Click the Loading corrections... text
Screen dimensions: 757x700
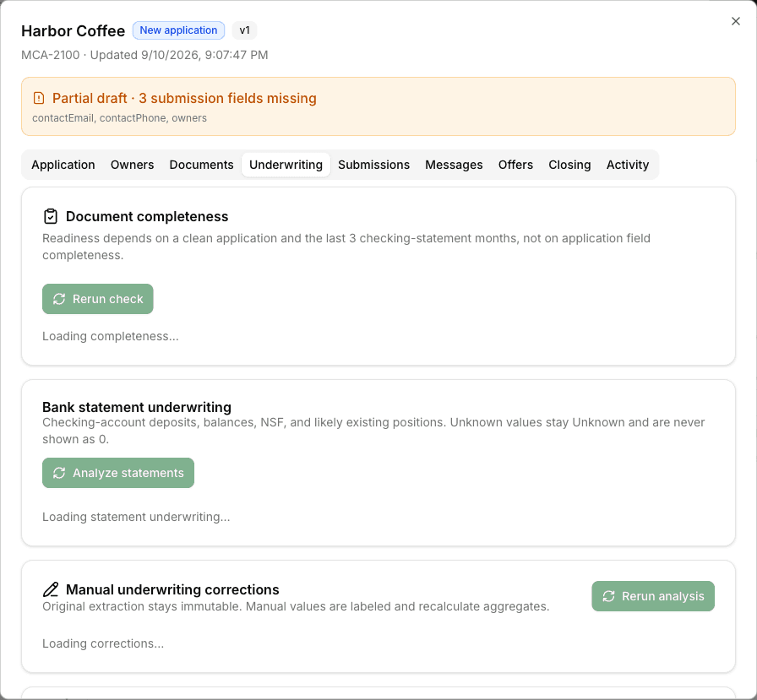(103, 643)
